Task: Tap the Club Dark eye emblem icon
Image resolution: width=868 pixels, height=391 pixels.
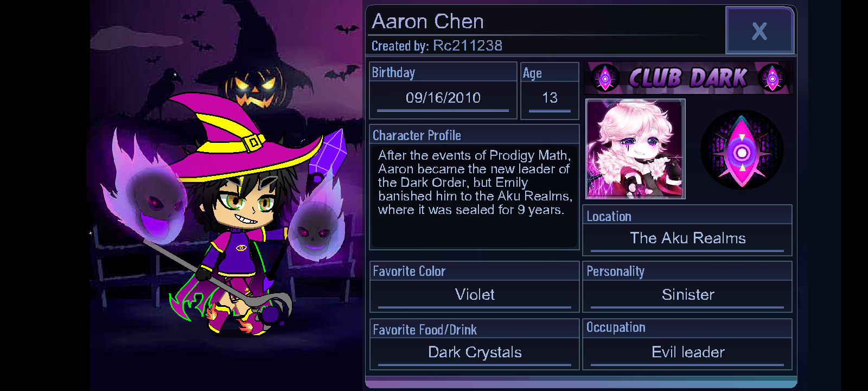Action: [x=742, y=149]
